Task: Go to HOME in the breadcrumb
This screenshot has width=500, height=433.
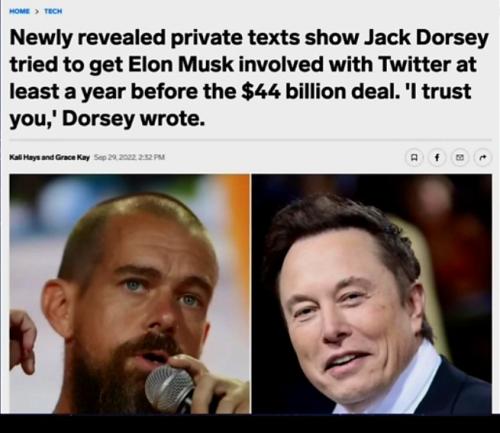Action: point(19,11)
